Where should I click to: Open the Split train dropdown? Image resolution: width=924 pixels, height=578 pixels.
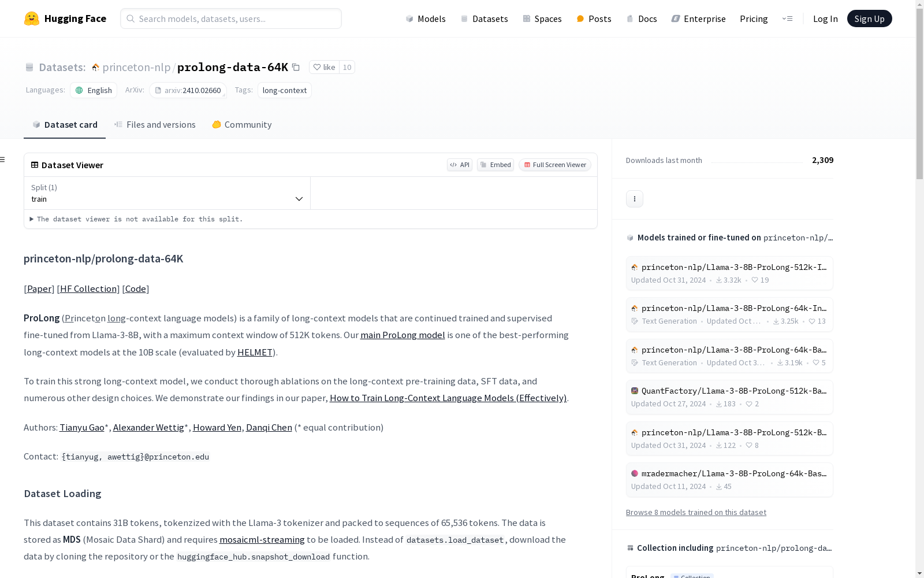[167, 193]
